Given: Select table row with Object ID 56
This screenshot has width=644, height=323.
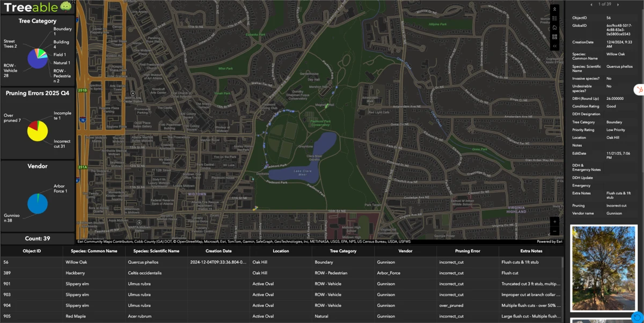Looking at the screenshot, I should pyautogui.click(x=281, y=262).
